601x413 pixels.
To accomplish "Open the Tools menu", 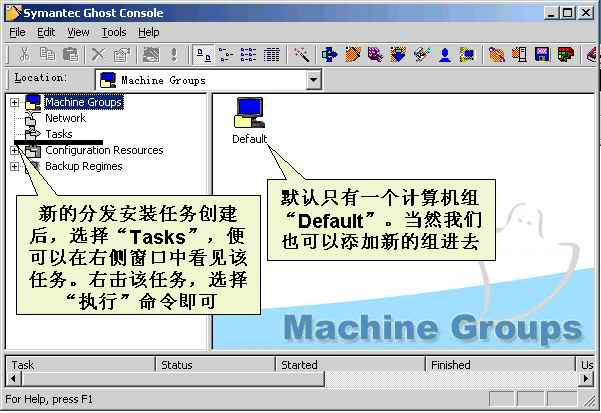I will coord(114,33).
